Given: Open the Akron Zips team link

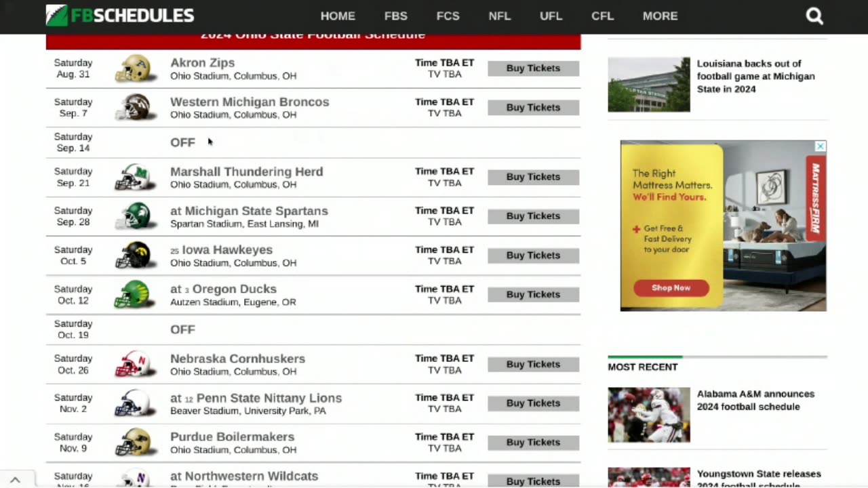Looking at the screenshot, I should [202, 62].
